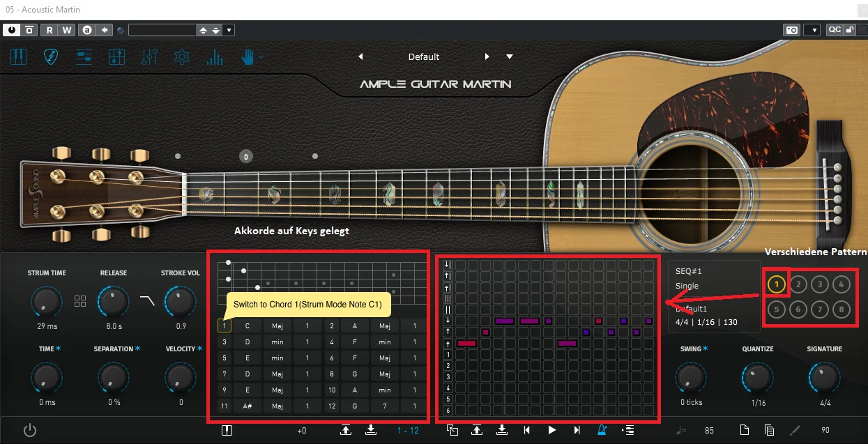Select pattern number 5

pyautogui.click(x=775, y=309)
